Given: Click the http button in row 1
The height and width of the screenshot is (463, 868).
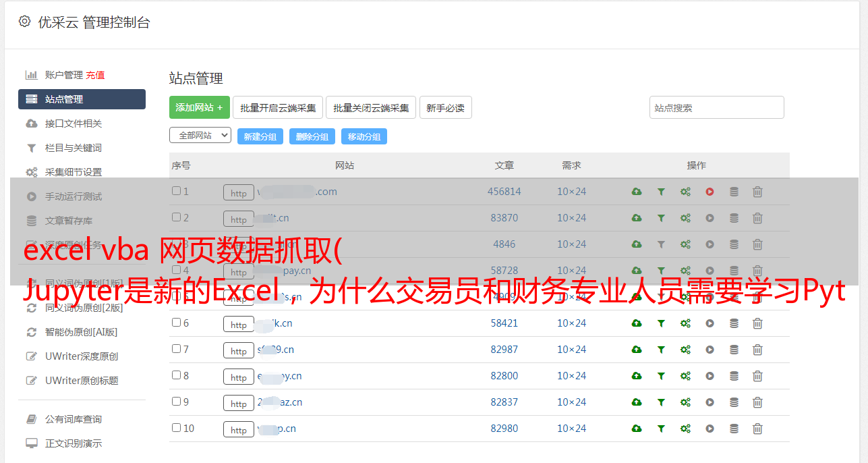Looking at the screenshot, I should 239,193.
